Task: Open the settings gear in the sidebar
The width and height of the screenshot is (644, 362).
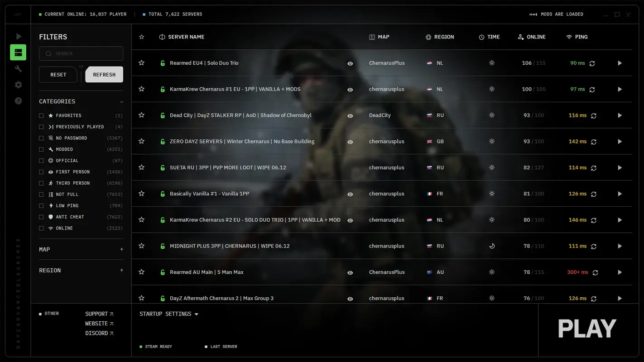Action: [x=18, y=85]
